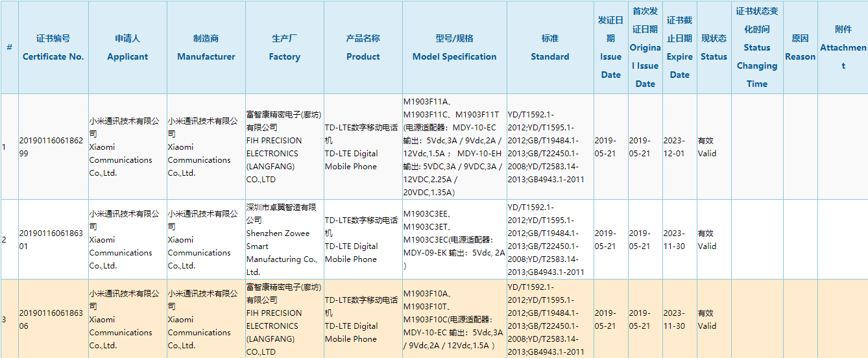
Task: Click the original issue date in row 3
Action: coord(640,319)
